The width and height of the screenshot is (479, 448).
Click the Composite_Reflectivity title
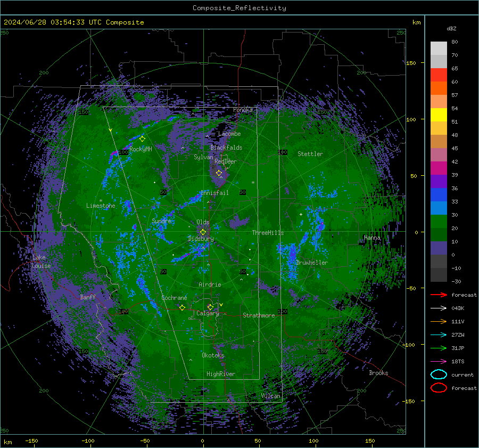[x=240, y=8]
